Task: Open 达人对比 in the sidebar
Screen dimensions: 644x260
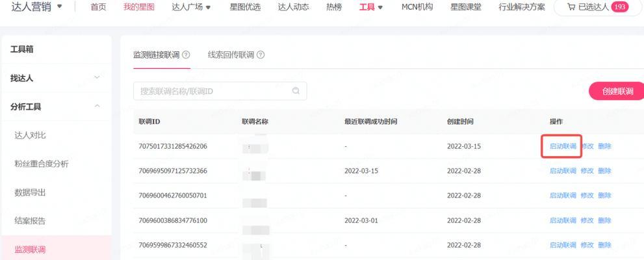Action: coord(30,135)
